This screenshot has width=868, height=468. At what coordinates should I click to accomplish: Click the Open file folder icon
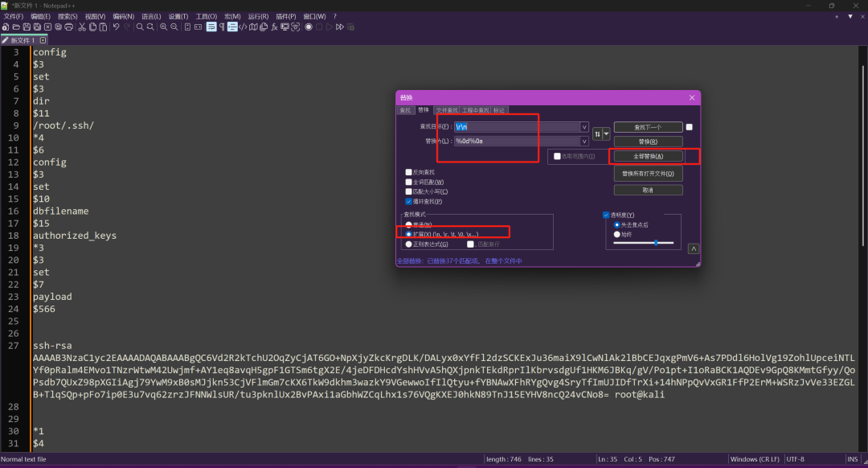point(16,27)
